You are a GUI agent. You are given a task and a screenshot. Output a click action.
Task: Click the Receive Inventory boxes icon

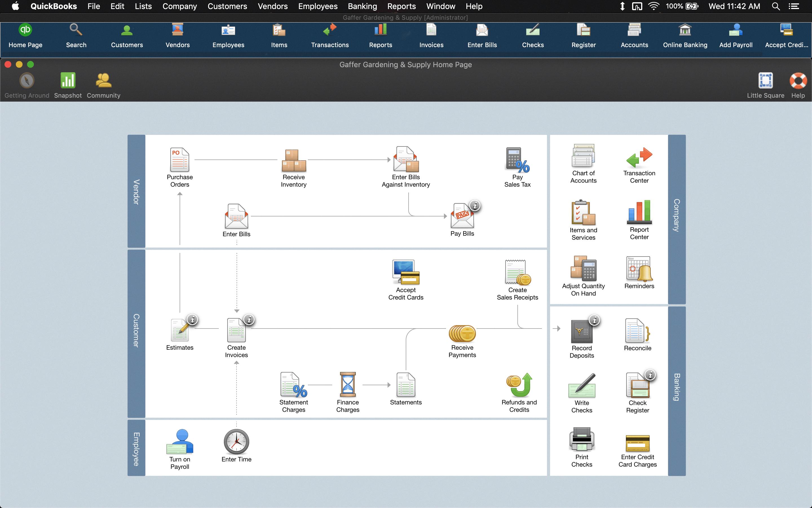click(294, 160)
